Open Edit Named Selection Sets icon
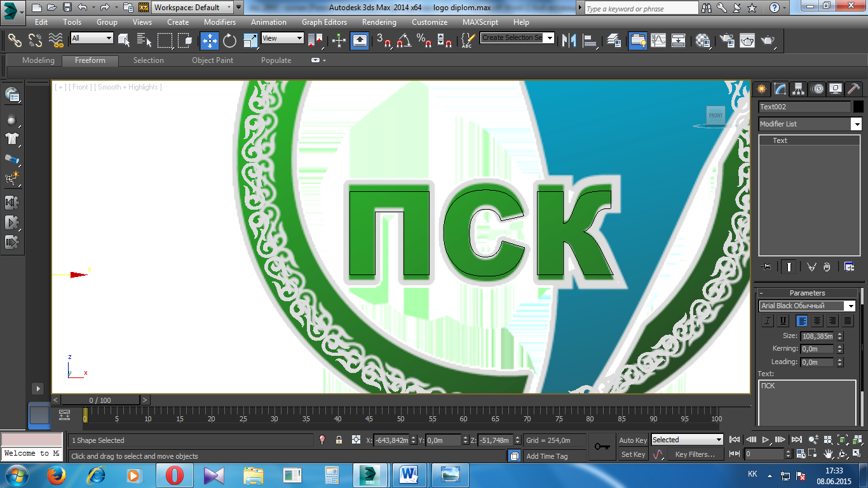 coord(468,41)
